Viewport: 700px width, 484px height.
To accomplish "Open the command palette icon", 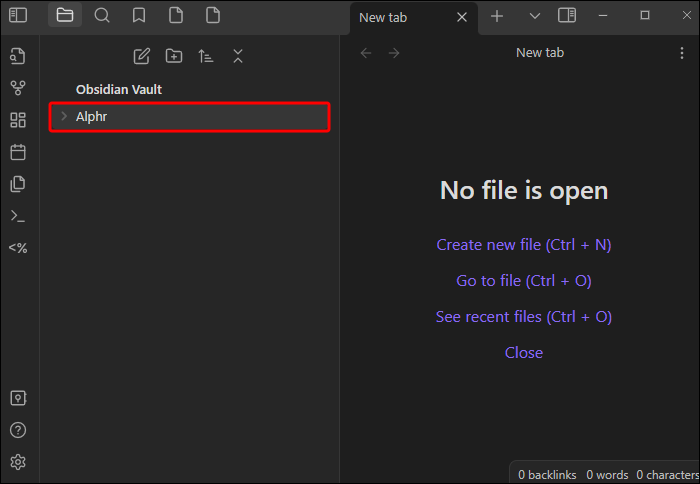I will tap(18, 216).
